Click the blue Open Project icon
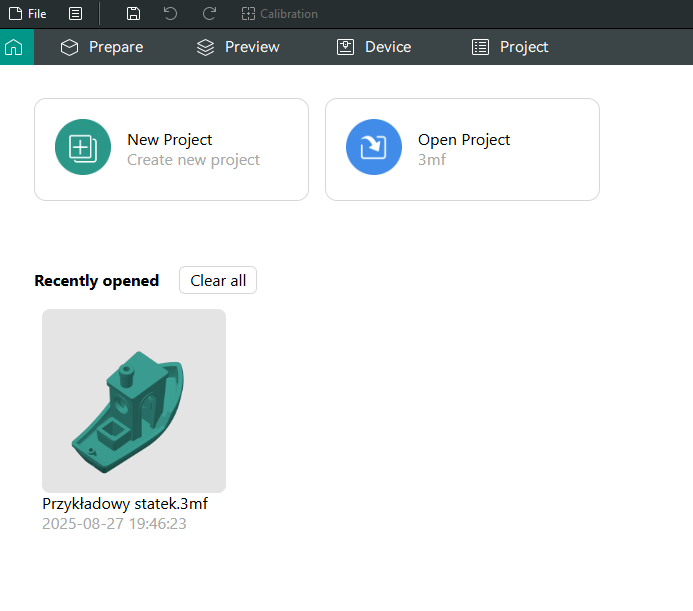 pos(374,147)
